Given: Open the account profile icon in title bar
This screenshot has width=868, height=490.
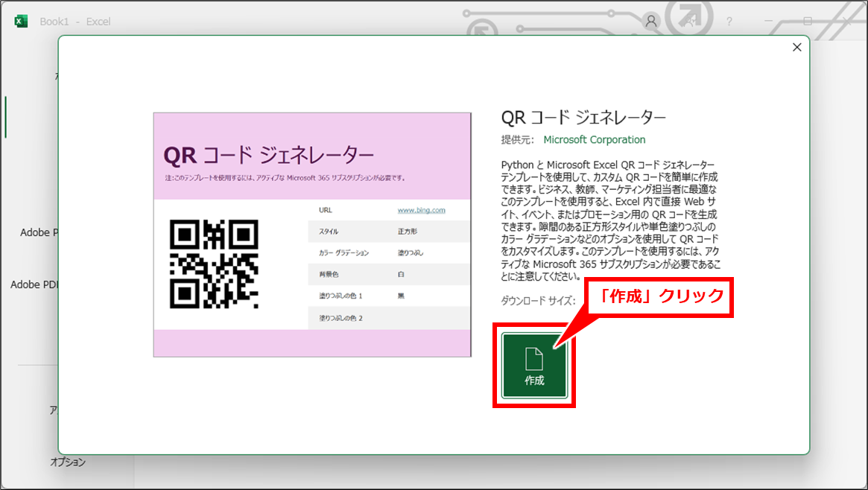Looking at the screenshot, I should click(x=651, y=22).
